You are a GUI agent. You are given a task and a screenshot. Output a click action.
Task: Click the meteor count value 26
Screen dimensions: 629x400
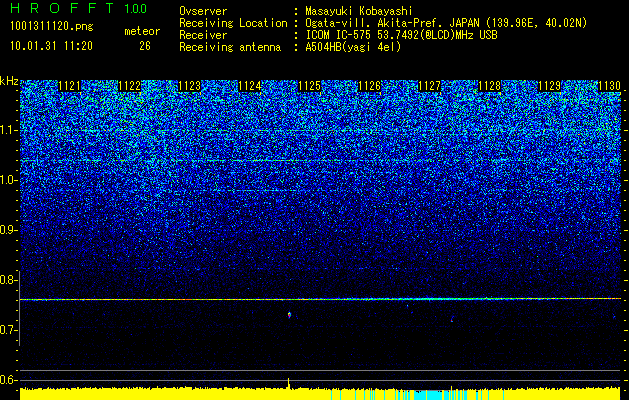tap(145, 46)
